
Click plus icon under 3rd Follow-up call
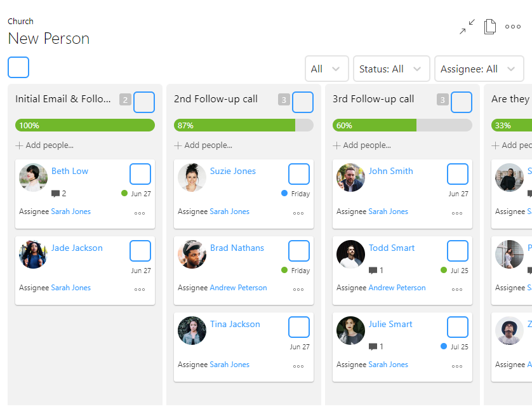(336, 145)
